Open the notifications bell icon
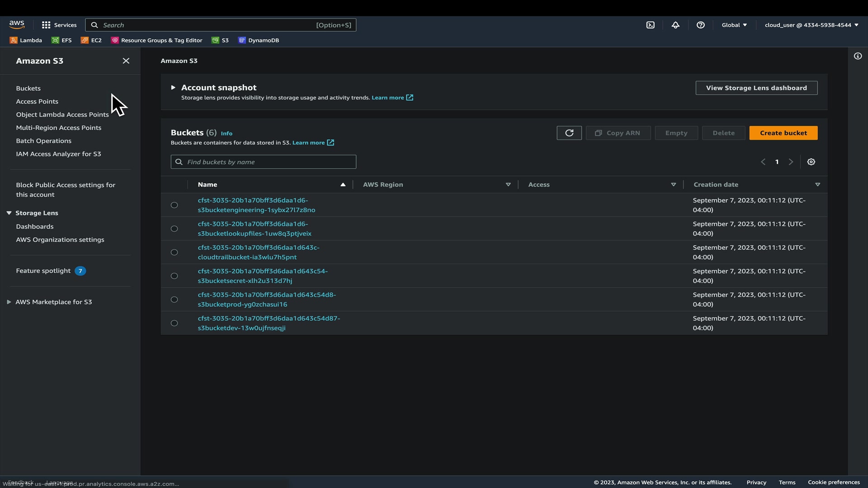The height and width of the screenshot is (488, 868). (x=675, y=25)
